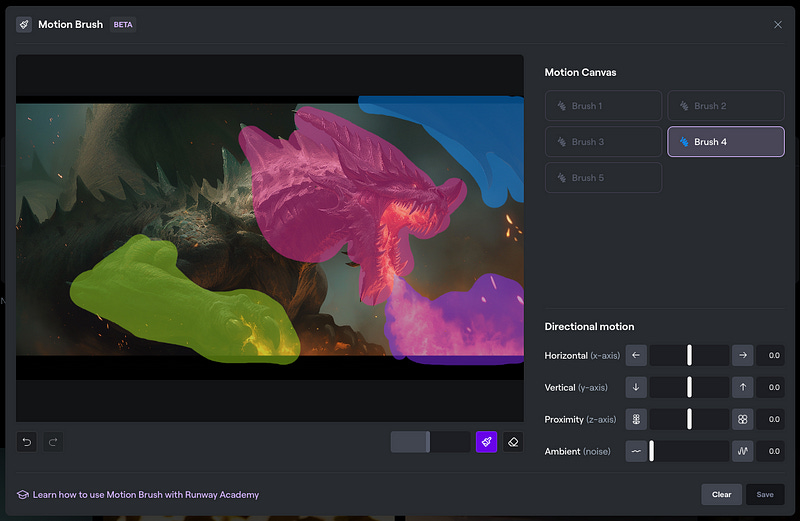
Task: Edit the Horizontal value field
Action: 770,355
